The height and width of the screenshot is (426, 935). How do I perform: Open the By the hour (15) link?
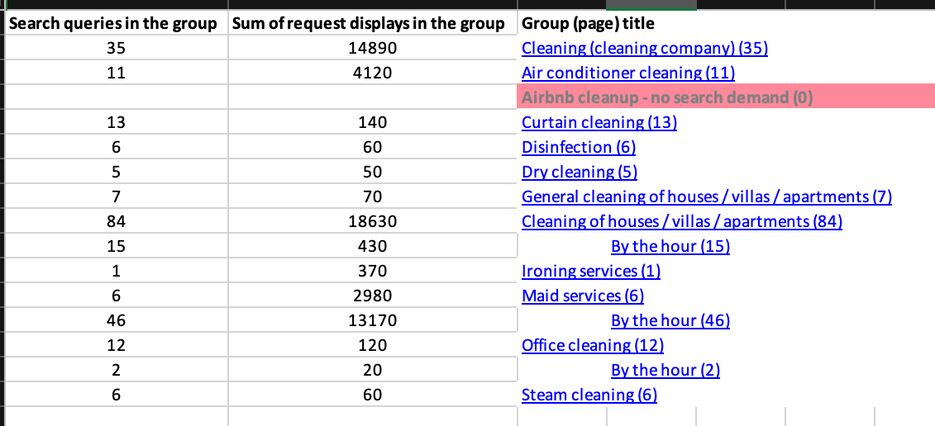670,246
